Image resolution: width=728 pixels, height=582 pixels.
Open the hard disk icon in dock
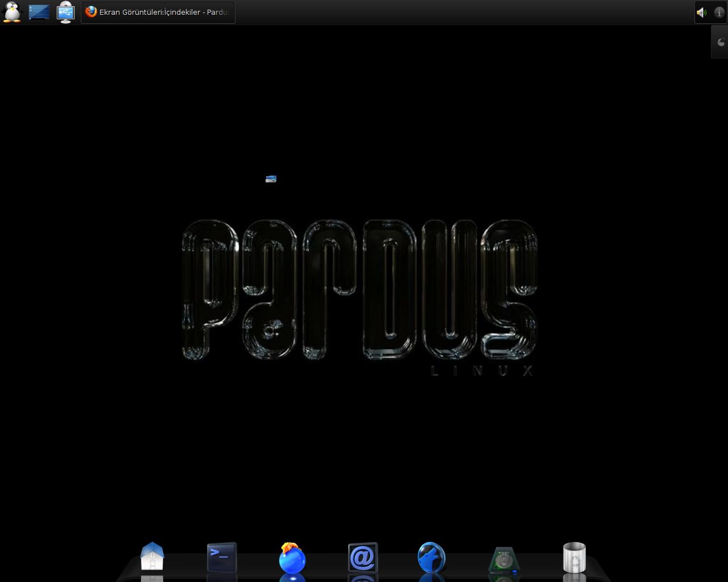(504, 560)
